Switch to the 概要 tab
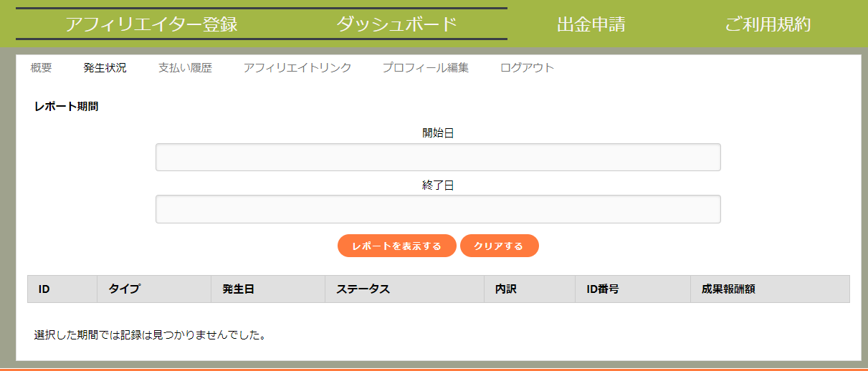This screenshot has height=371, width=868. coord(41,68)
